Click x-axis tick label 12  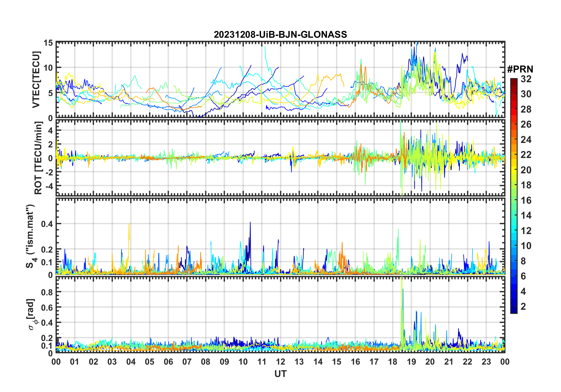280,362
